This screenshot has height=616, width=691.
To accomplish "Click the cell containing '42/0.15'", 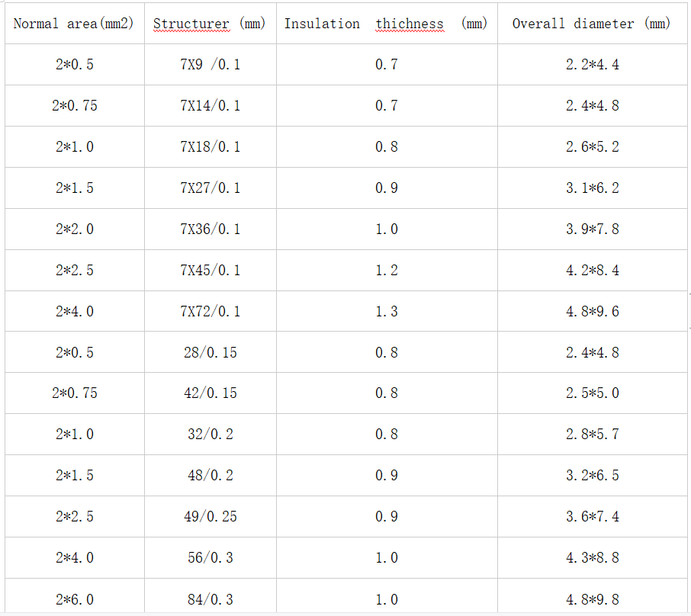I will pyautogui.click(x=211, y=393).
